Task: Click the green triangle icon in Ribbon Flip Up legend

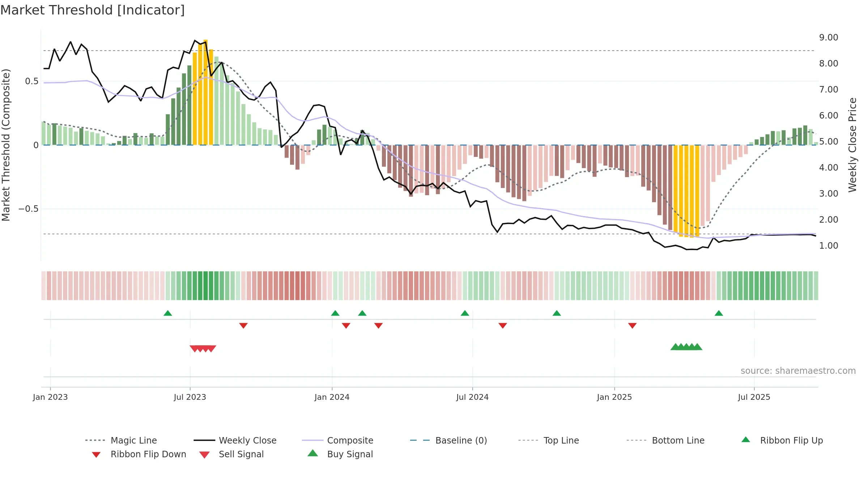Action: (746, 440)
